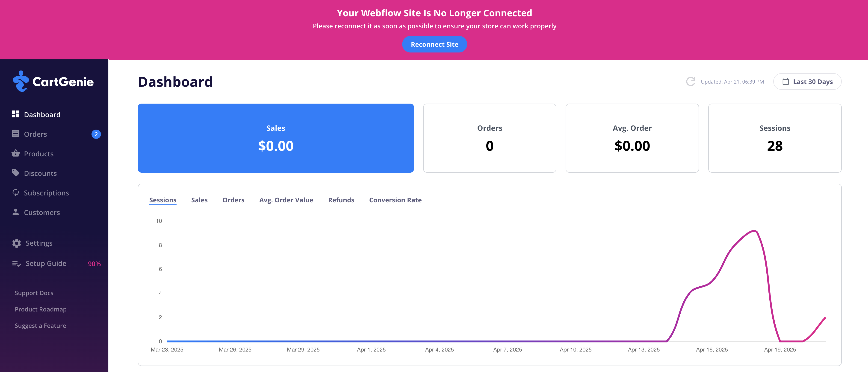This screenshot has width=868, height=372.
Task: Click the Setup Guide 90% progress indicator
Action: (x=94, y=264)
